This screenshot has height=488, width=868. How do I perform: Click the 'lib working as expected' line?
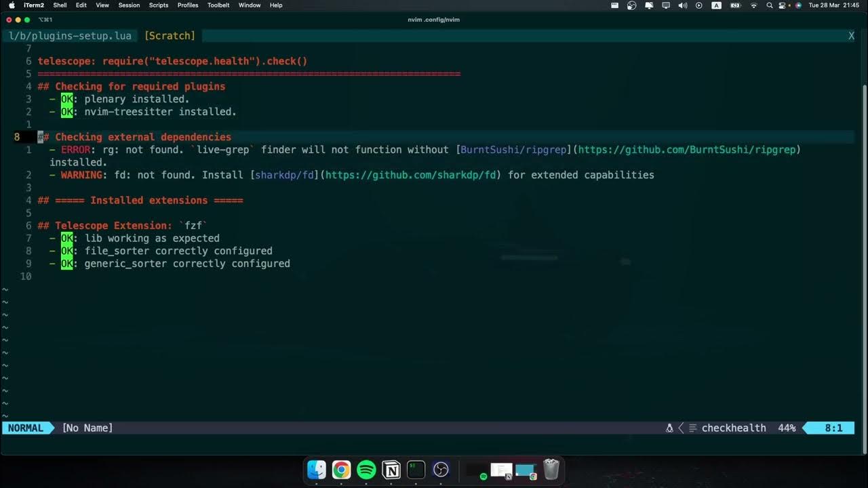tap(134, 239)
